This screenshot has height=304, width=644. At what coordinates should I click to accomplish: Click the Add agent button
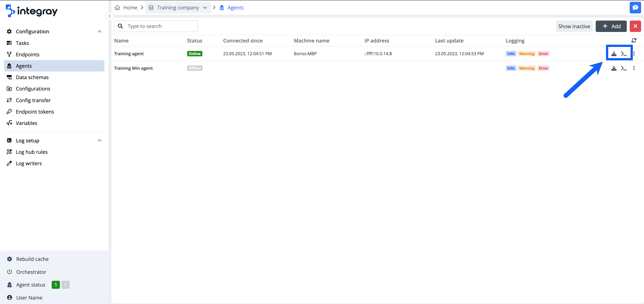611,26
